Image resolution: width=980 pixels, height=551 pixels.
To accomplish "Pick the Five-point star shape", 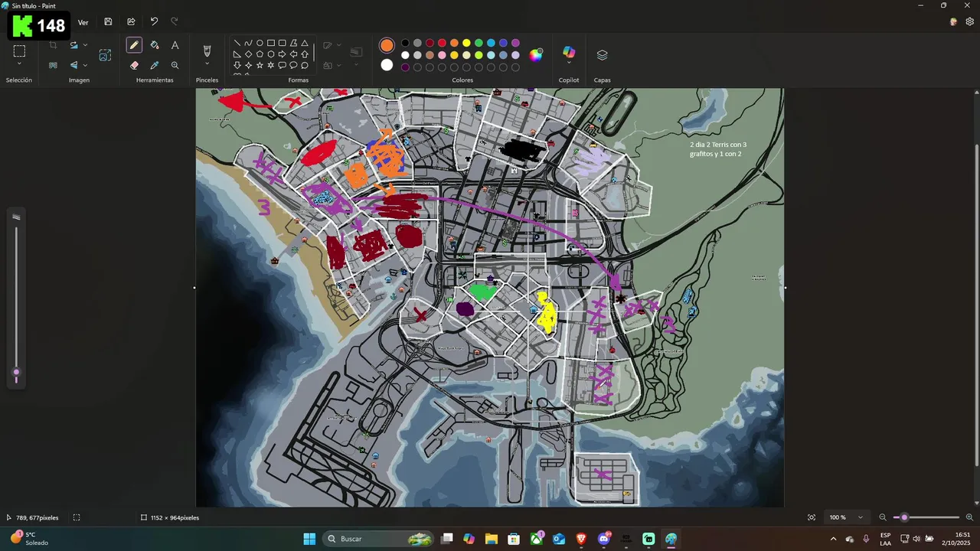I will click(x=260, y=66).
